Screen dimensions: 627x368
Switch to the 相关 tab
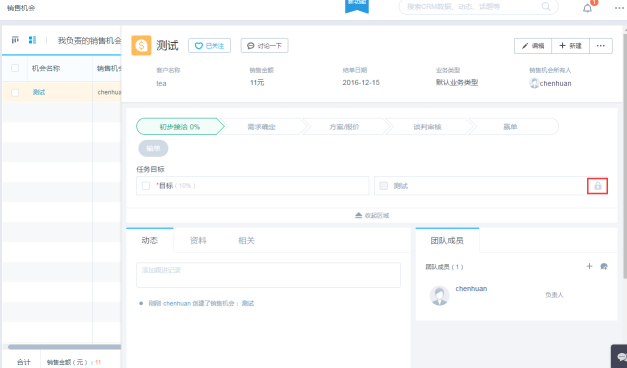246,240
